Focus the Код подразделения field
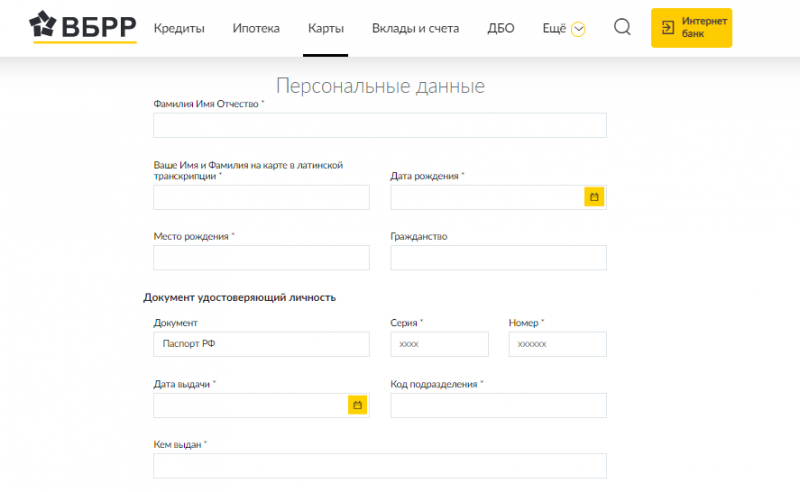 (498, 405)
